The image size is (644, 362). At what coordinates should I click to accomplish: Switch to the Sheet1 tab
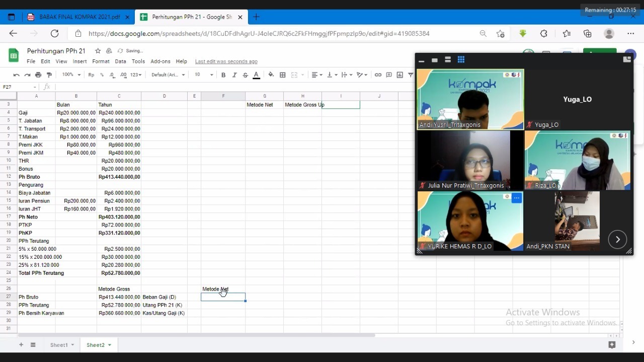coord(59,345)
